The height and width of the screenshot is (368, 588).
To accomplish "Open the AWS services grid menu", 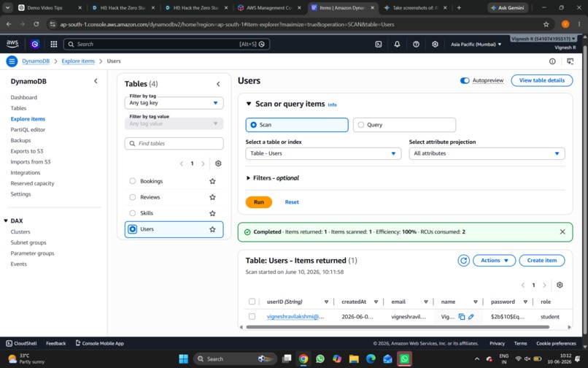I will 54,45.
